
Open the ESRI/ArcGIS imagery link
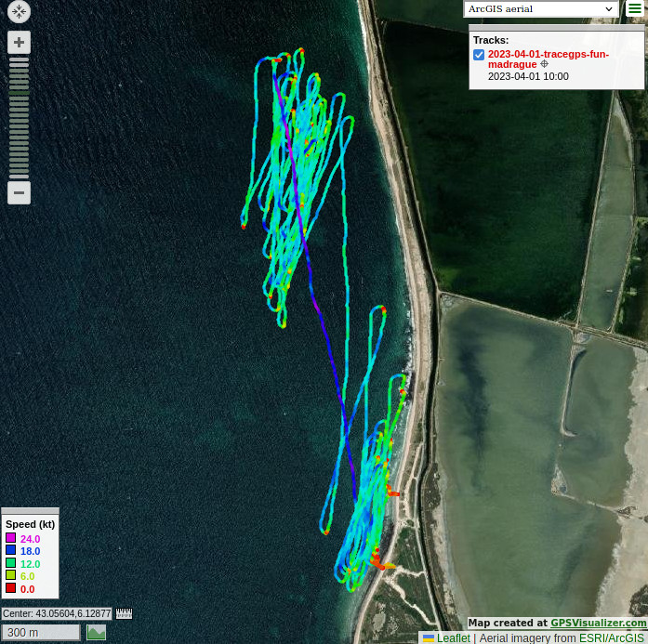tap(612, 638)
